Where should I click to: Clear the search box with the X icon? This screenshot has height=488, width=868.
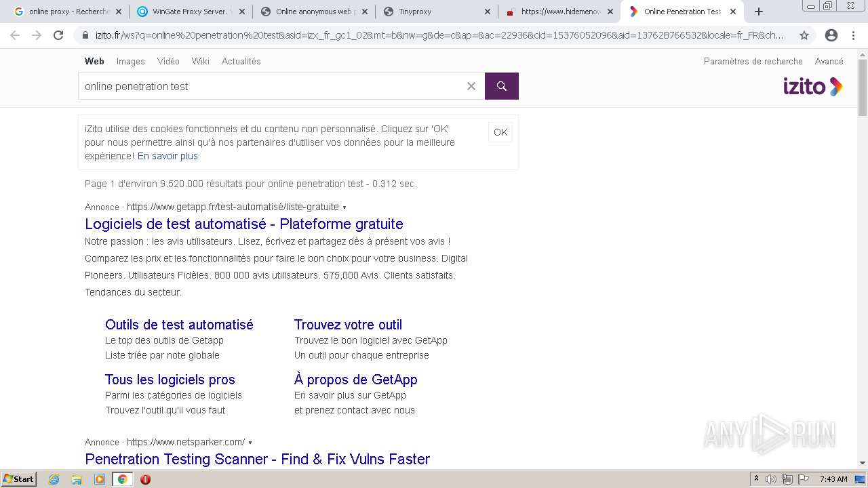click(x=471, y=86)
